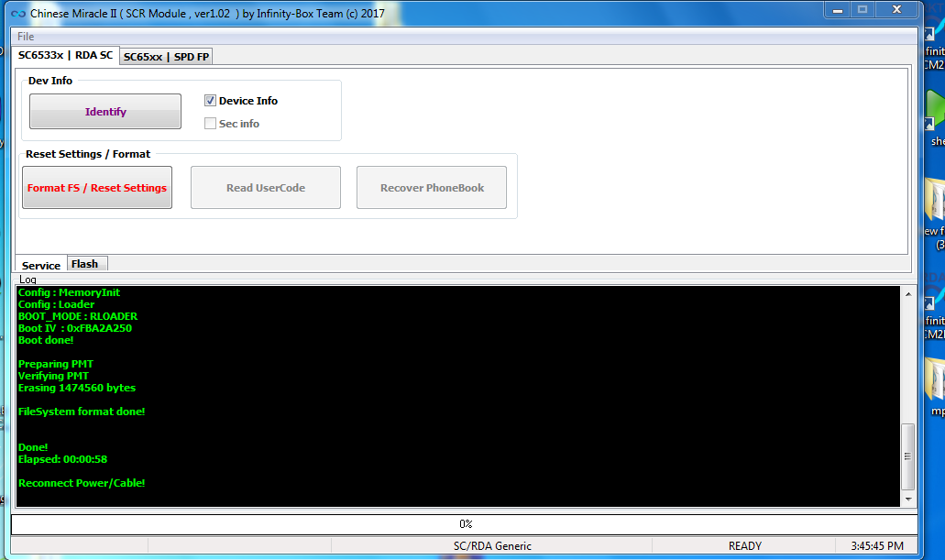Click 'Preparing PMT' log line
The image size is (945, 560).
(x=55, y=364)
